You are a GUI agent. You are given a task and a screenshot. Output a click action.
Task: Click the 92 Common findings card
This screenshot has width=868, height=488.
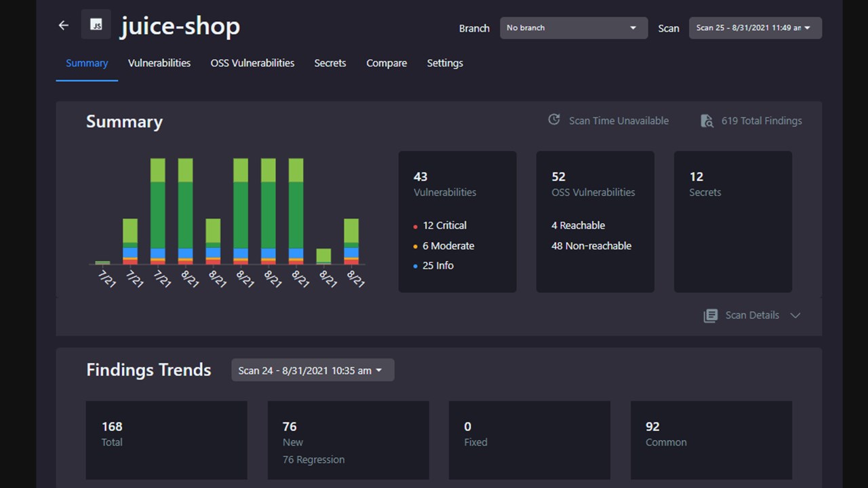(x=711, y=440)
